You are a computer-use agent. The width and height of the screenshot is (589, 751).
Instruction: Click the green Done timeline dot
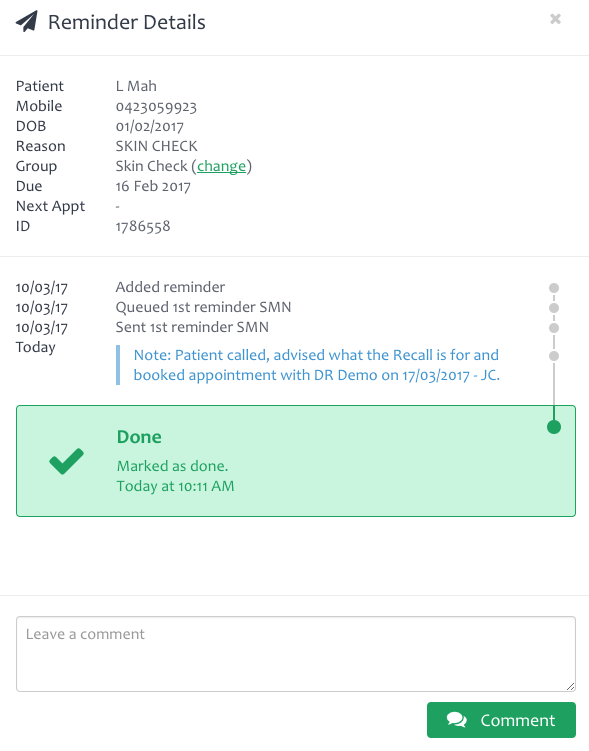[554, 427]
